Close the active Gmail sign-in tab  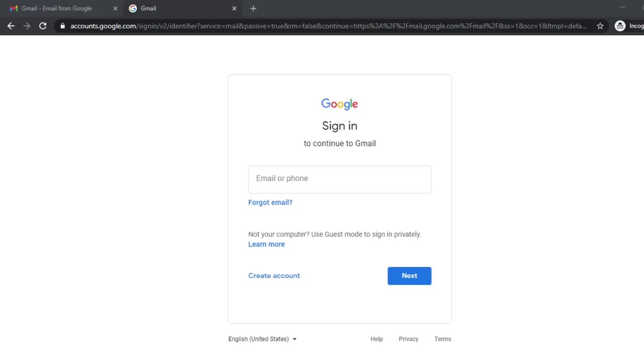click(x=234, y=9)
